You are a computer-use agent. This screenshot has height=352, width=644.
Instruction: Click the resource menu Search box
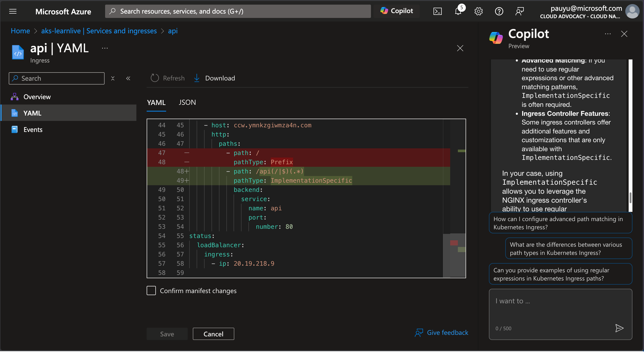pyautogui.click(x=56, y=78)
